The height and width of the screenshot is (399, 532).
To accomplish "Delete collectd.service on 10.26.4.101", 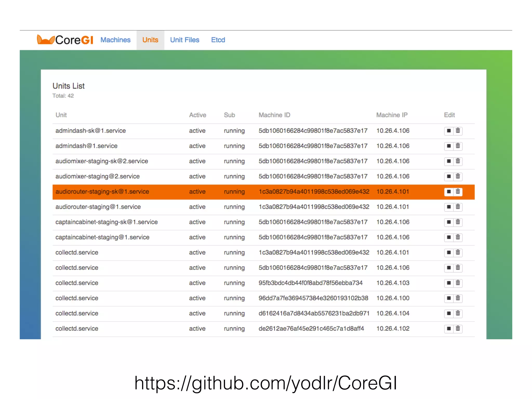I will [x=458, y=252].
